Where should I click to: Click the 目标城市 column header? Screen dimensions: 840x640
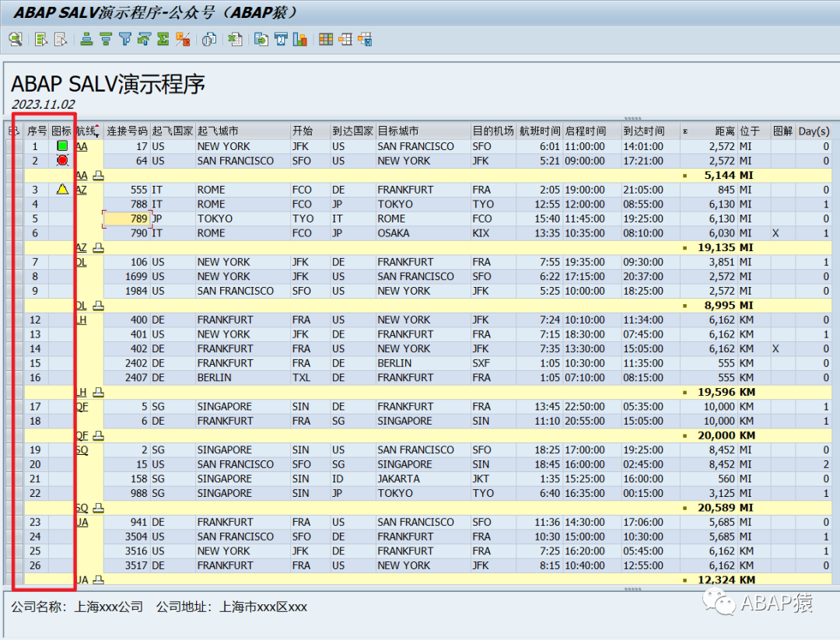tap(422, 131)
